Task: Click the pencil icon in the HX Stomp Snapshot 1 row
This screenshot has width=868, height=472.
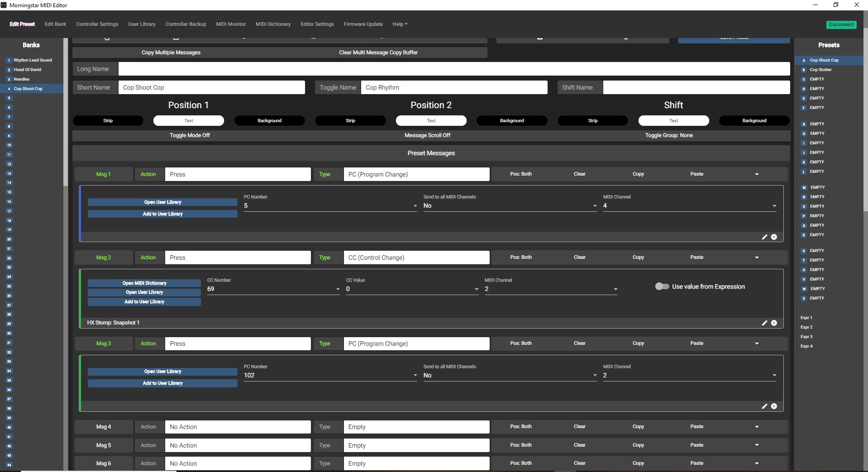Action: [x=764, y=323]
